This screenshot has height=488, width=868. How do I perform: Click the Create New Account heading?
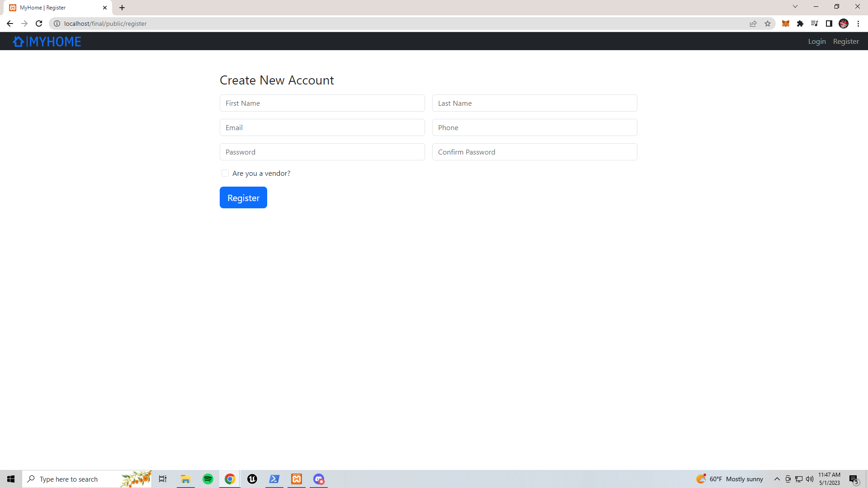tap(277, 80)
